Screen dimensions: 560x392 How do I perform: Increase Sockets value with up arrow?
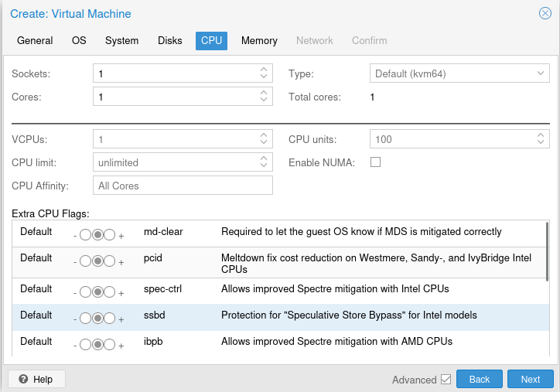[x=265, y=70]
